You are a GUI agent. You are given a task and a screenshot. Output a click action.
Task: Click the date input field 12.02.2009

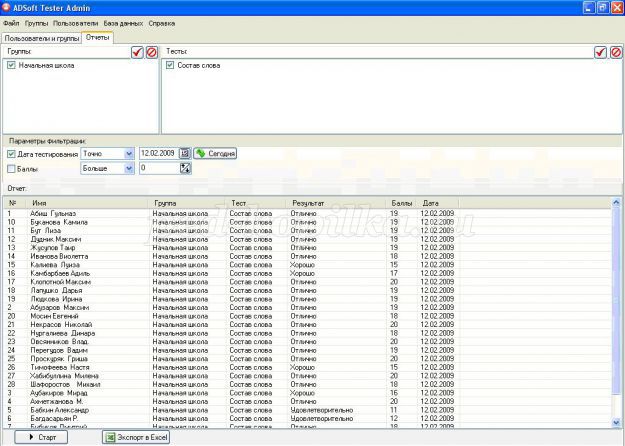point(158,153)
